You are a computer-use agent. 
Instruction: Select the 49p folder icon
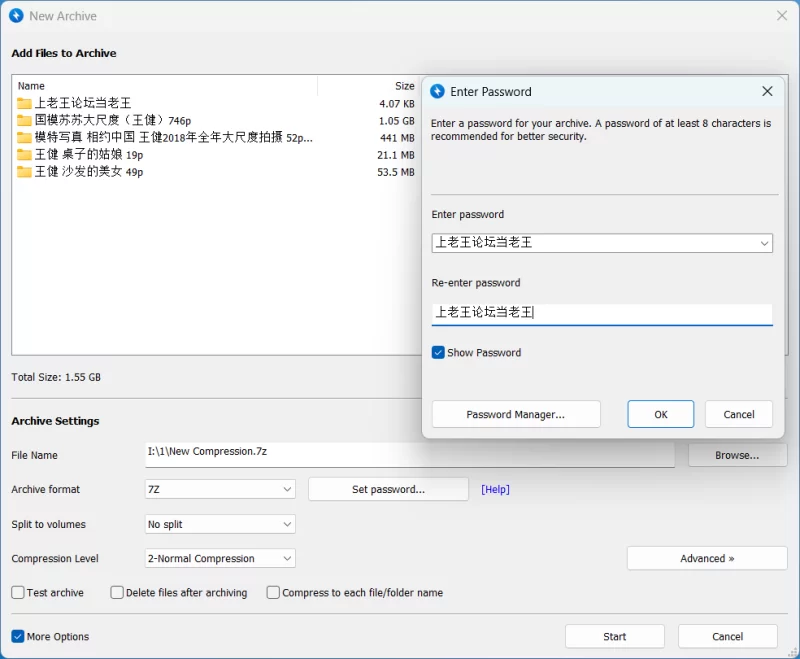(x=24, y=172)
